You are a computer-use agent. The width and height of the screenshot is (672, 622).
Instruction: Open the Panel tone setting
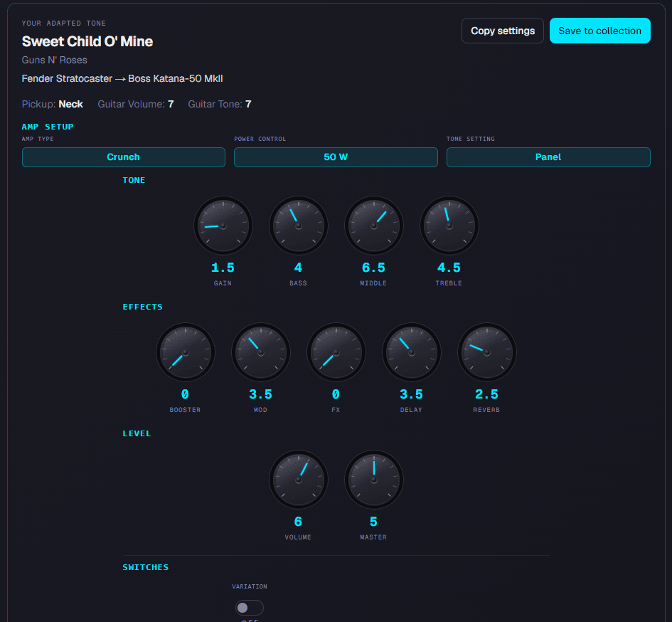(x=548, y=157)
